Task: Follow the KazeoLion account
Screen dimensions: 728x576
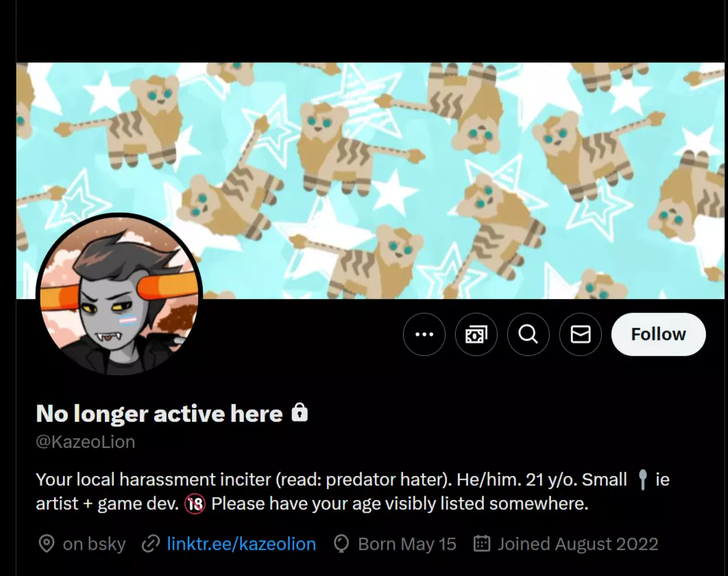Action: [658, 335]
